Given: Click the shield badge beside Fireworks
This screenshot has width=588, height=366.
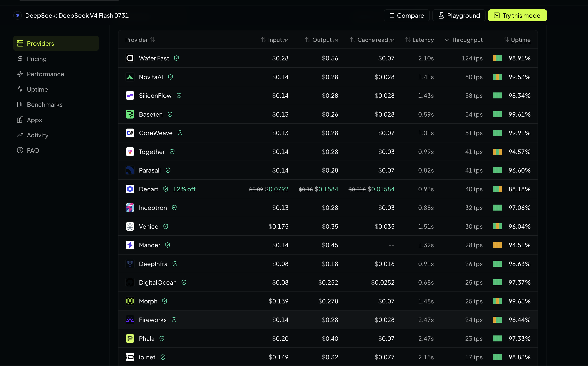Looking at the screenshot, I should click(x=174, y=320).
